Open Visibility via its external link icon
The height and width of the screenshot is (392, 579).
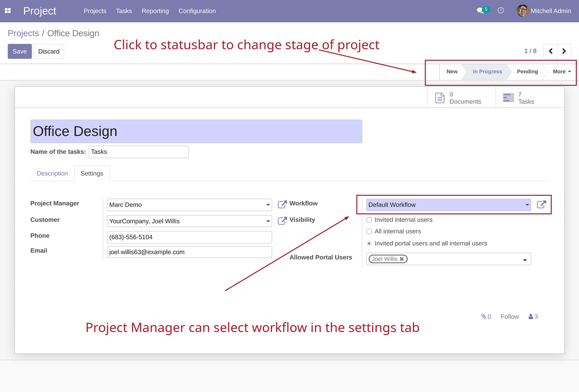[x=282, y=220]
